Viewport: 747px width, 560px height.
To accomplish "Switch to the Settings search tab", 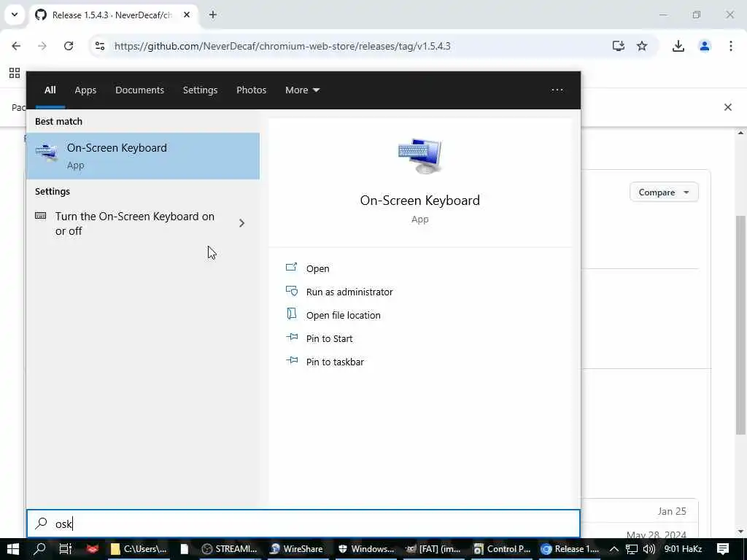I will [x=200, y=90].
